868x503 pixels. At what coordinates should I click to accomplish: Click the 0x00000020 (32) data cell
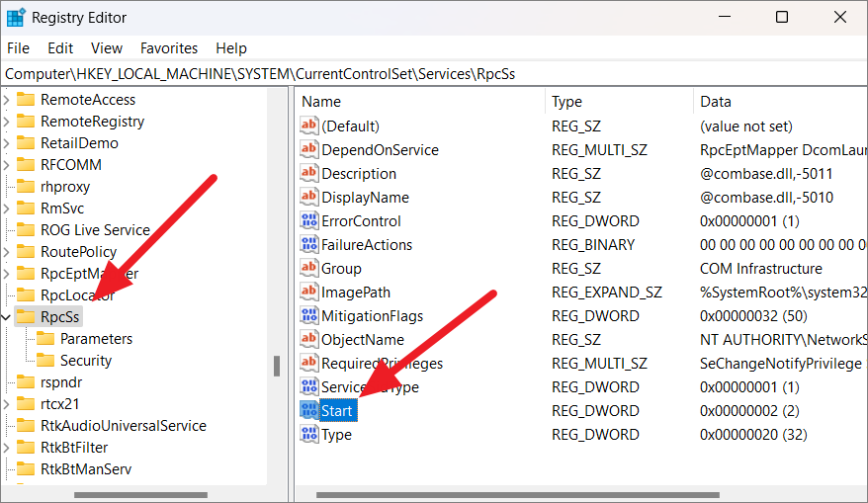753,435
